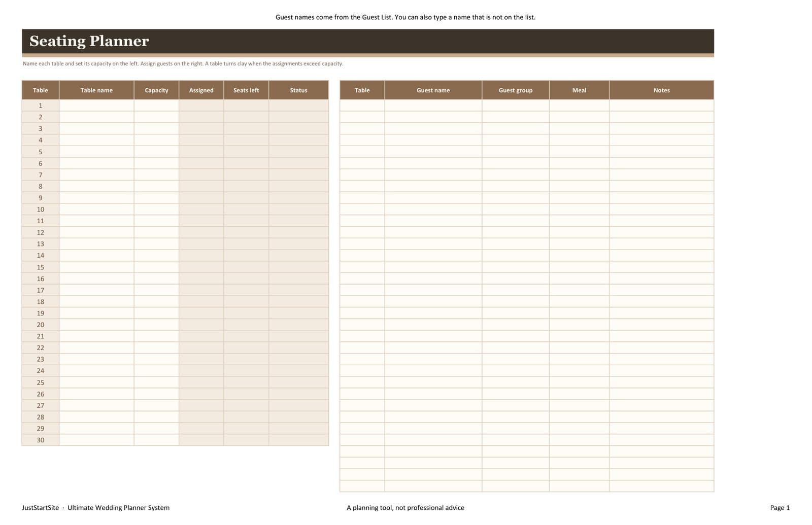This screenshot has width=812, height=525.
Task: Click the Seating Planner title
Action: coord(89,41)
